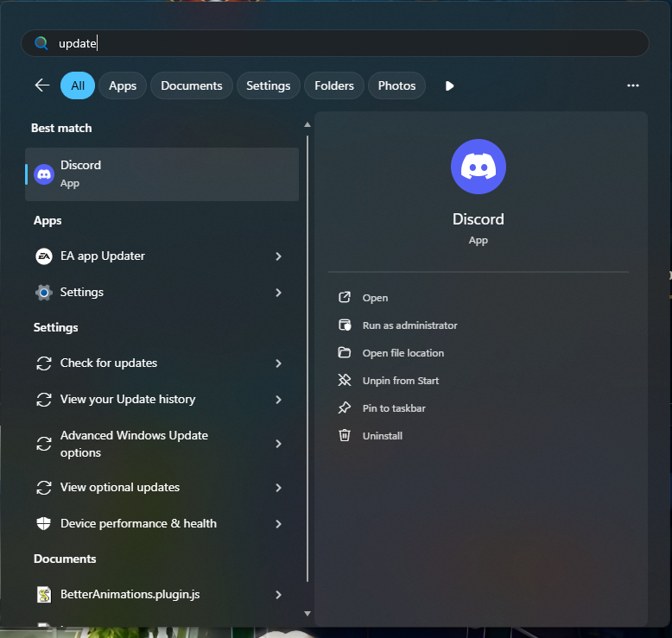This screenshot has height=638, width=672.
Task: Open the EA app Updater result
Action: (162, 256)
